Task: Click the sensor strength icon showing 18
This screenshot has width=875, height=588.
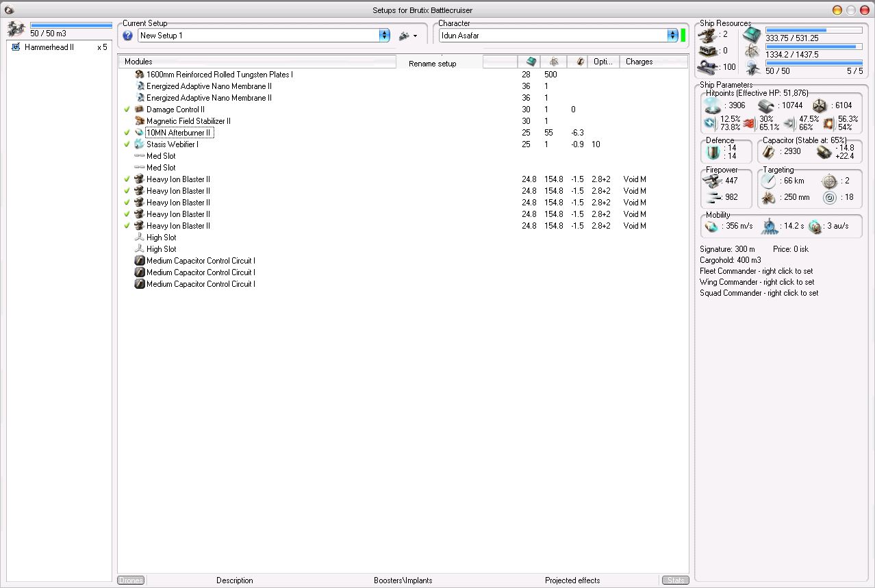Action: pyautogui.click(x=829, y=197)
